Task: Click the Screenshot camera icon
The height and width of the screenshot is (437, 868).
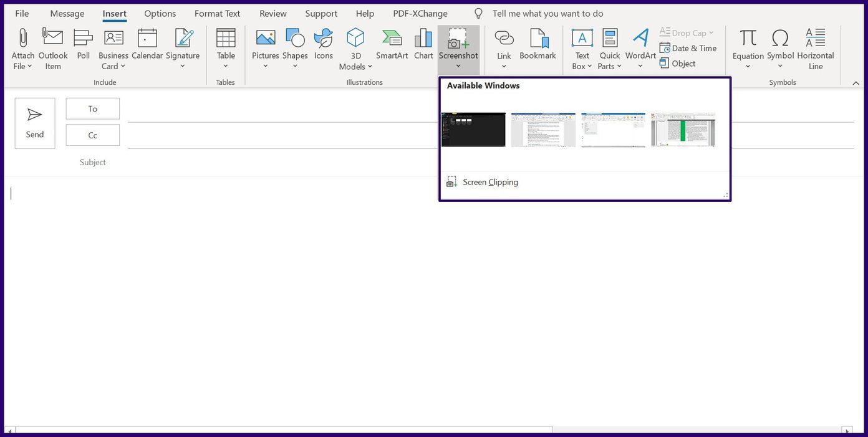Action: [x=458, y=38]
